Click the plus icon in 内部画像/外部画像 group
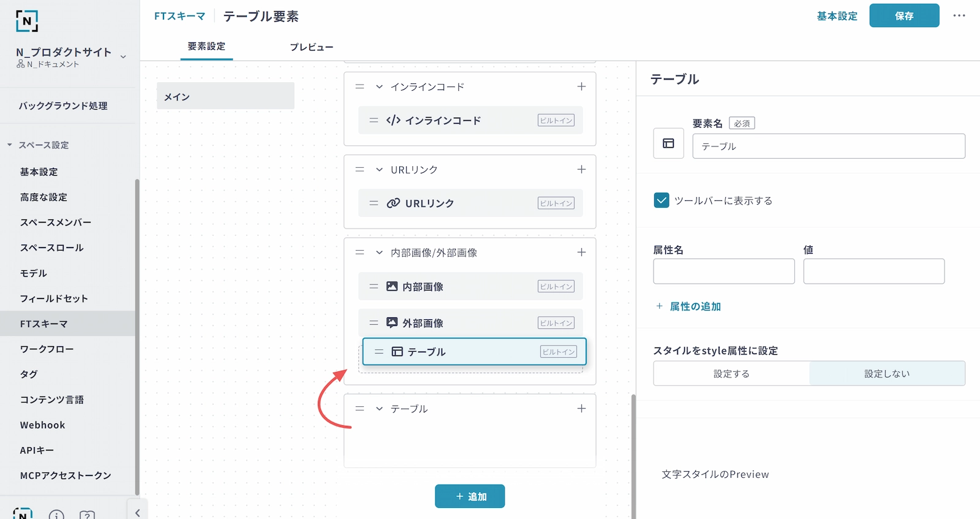Image resolution: width=980 pixels, height=519 pixels. (581, 252)
